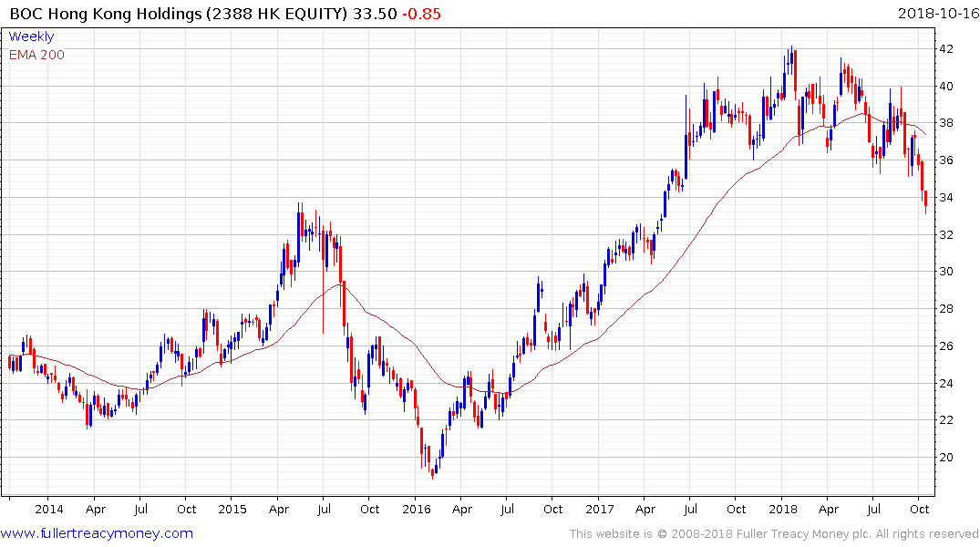Click the BOC Hong Kong Holdings chart title

click(x=178, y=14)
